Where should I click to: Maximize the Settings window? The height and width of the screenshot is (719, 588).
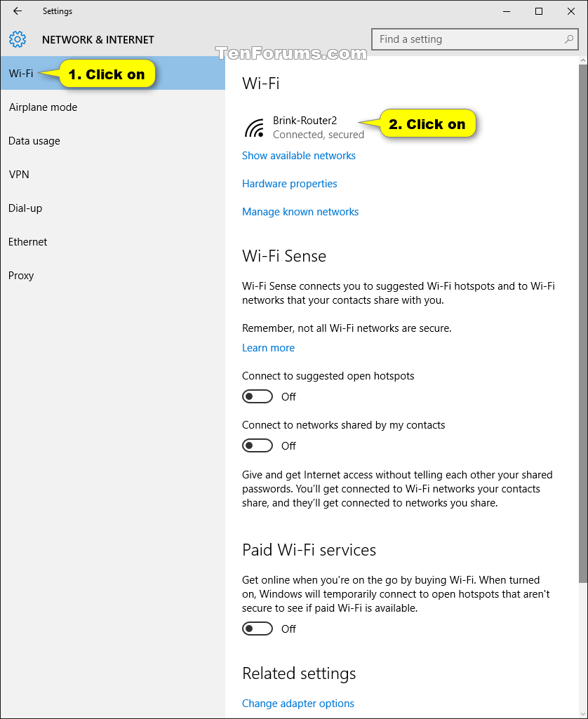tap(539, 11)
